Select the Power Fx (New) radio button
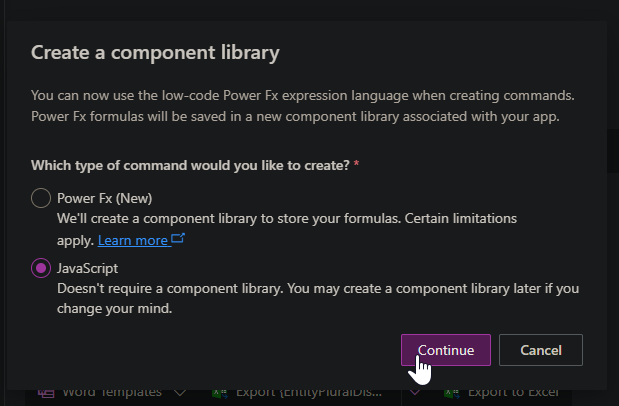The width and height of the screenshot is (619, 406). click(41, 198)
